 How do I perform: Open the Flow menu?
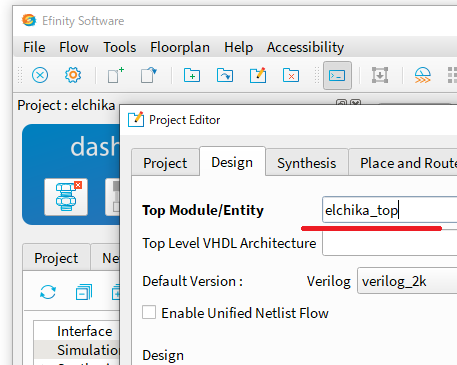coord(74,47)
